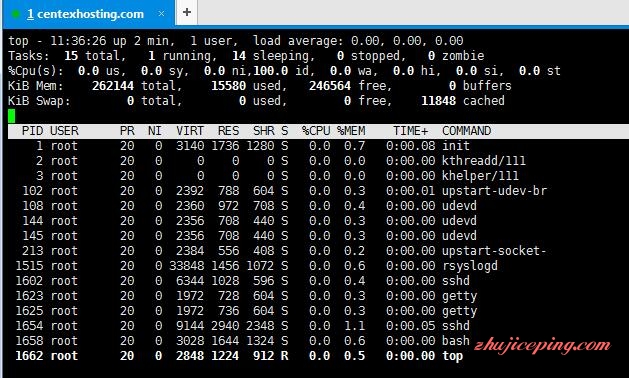Select the udevd command in PID 108 row

459,206
